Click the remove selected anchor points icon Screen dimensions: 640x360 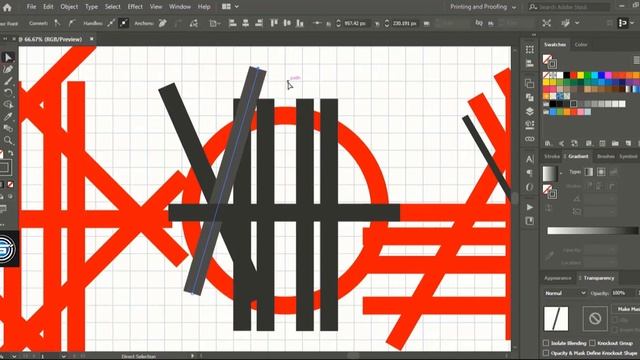tap(162, 23)
